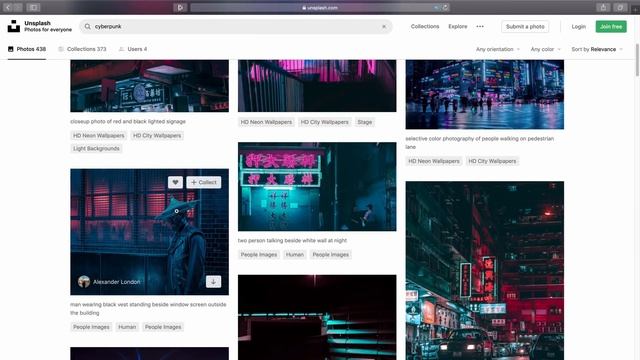
Task: Click HD City Wallpapers tag under pedestrian photo
Action: pos(492,161)
